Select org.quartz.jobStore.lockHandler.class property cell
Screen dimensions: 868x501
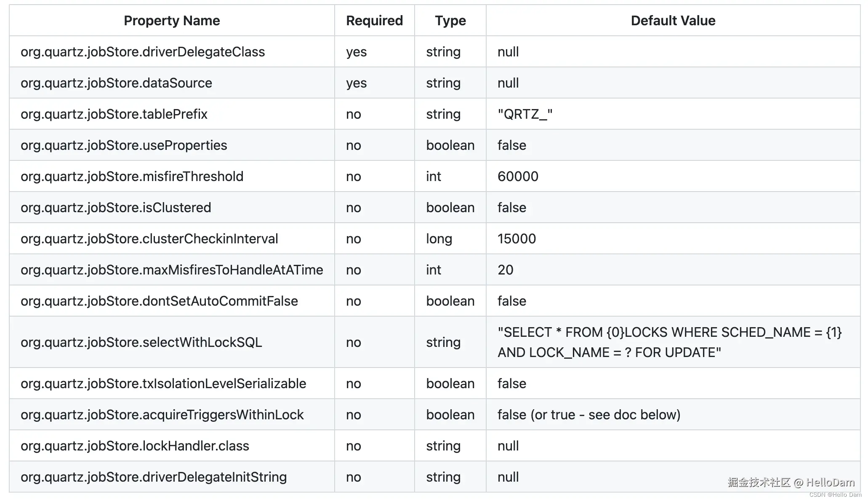pyautogui.click(x=135, y=446)
